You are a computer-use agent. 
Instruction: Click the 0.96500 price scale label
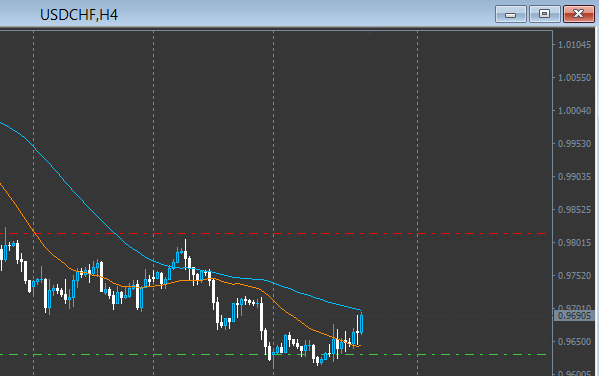click(574, 342)
